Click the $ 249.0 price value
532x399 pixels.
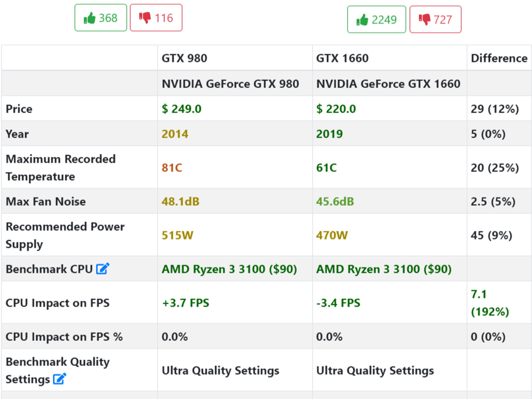click(181, 109)
